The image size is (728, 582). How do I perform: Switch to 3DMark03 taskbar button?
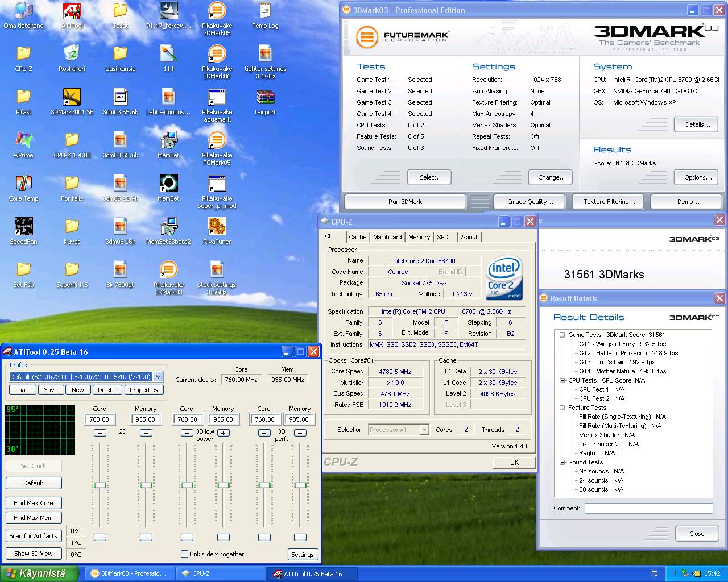point(130,573)
